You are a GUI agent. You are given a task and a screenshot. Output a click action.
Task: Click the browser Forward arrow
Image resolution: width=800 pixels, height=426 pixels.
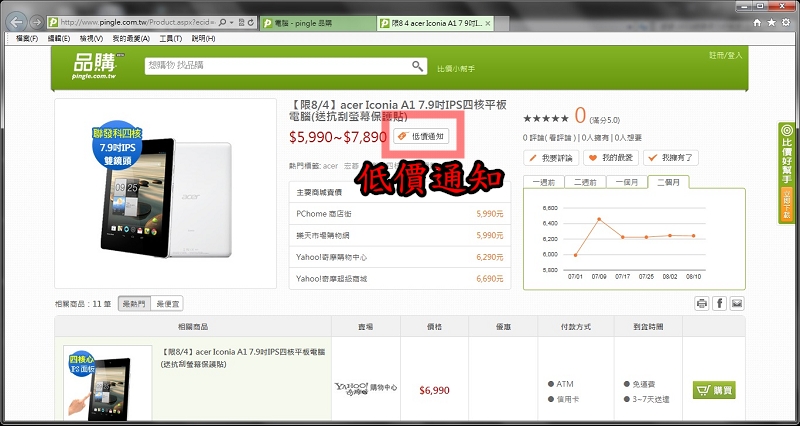pos(36,22)
